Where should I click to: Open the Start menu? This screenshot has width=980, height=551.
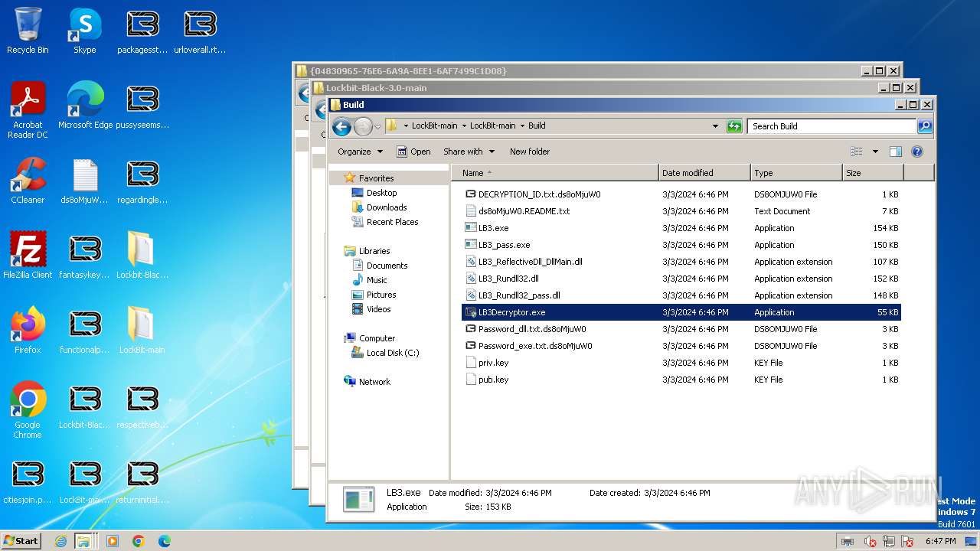[x=21, y=540]
